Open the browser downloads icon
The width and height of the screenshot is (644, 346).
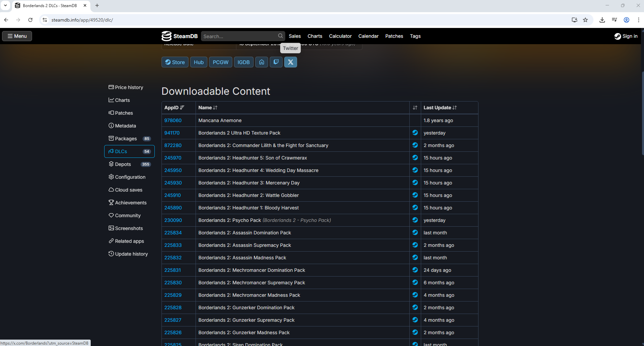602,20
